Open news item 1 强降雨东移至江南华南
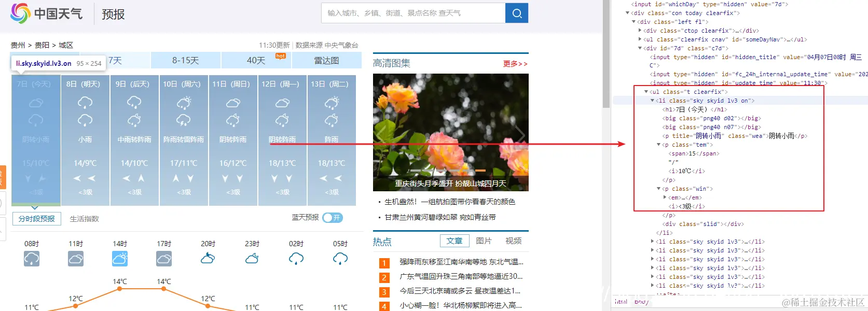The width and height of the screenshot is (868, 311). tap(461, 262)
